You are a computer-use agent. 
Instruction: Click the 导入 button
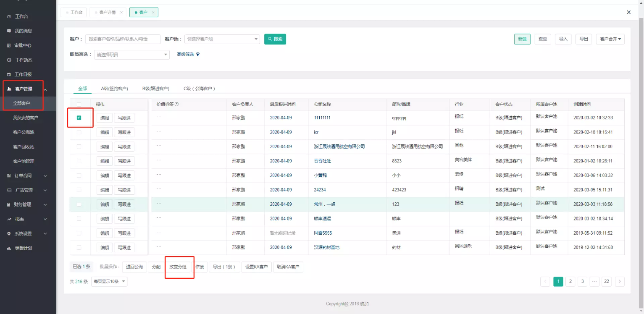563,39
